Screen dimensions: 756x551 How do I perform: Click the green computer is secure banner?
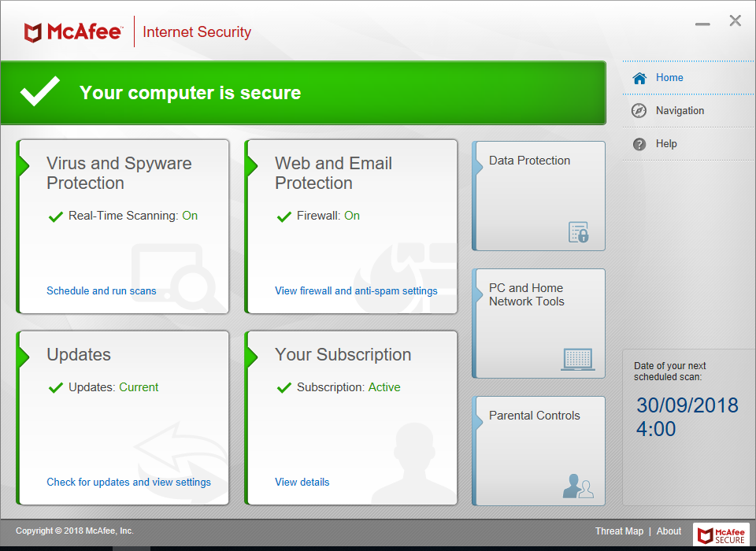[302, 93]
